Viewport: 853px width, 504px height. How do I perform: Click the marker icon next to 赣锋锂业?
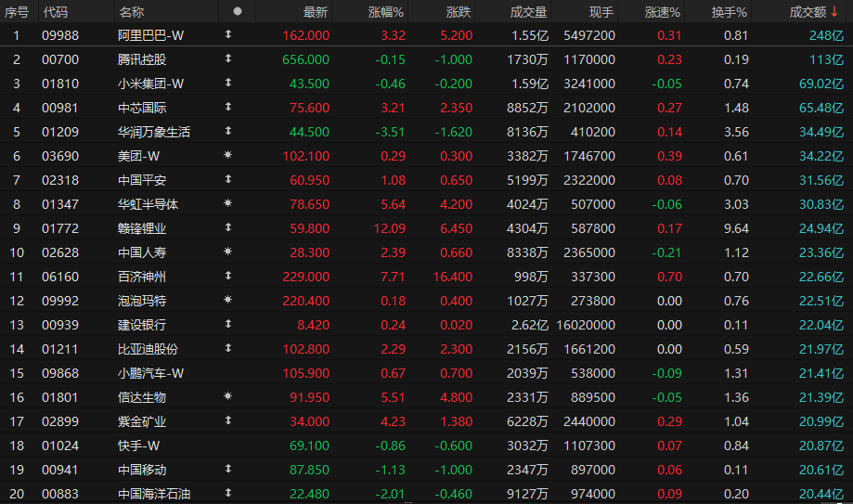228,227
